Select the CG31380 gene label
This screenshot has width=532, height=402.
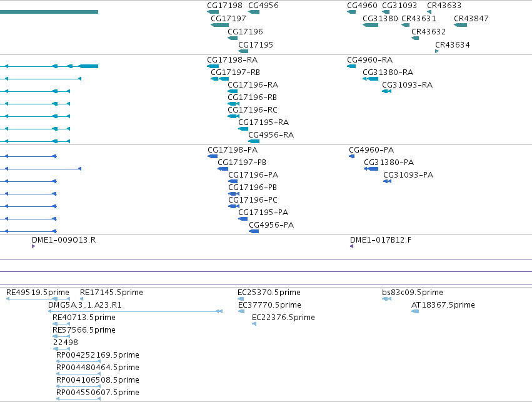[380, 19]
